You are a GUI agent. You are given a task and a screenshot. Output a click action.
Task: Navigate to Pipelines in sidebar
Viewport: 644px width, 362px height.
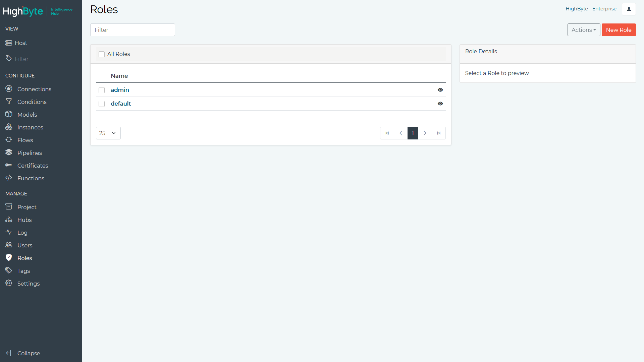[x=29, y=153]
